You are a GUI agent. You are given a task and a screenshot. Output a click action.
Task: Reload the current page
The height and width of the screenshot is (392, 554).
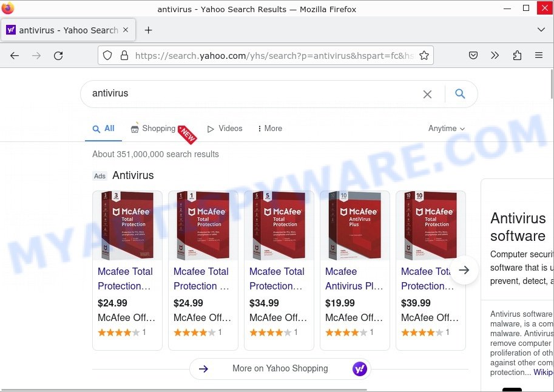coord(58,55)
